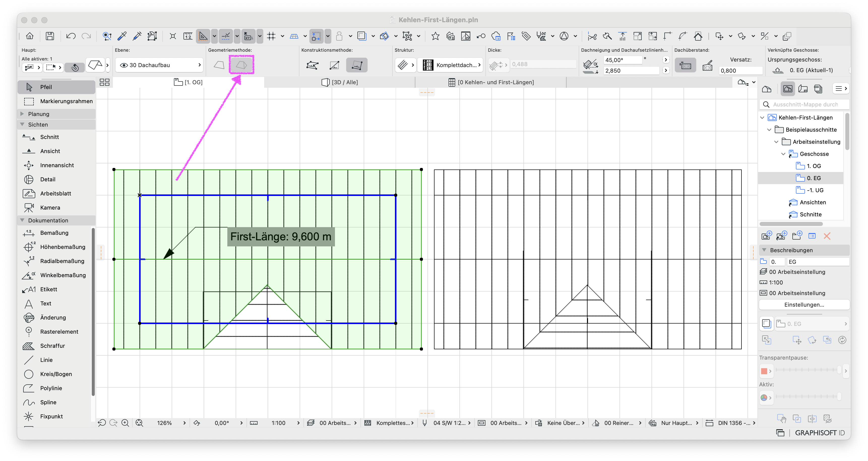Click the red X delete view icon

827,236
